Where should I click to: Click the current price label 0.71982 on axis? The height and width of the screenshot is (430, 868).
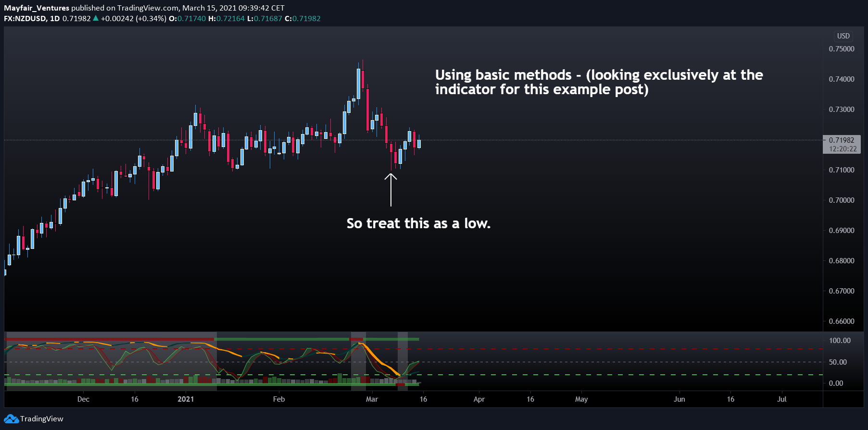point(842,140)
